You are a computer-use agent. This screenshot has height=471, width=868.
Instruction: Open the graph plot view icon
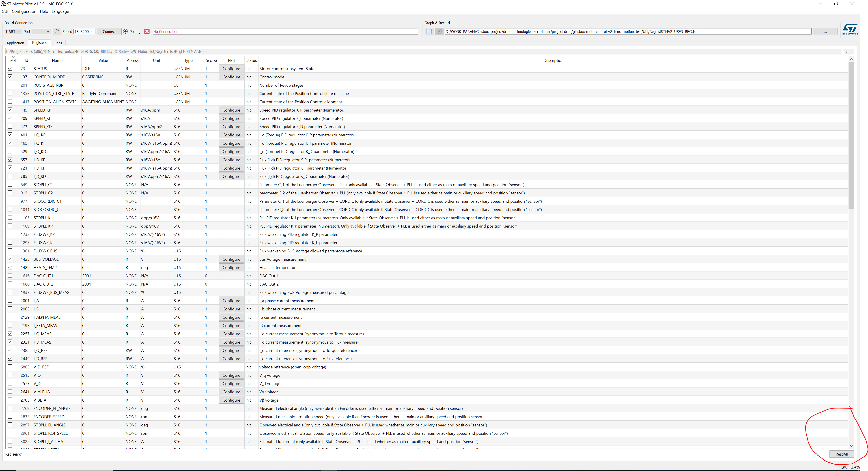pos(429,31)
